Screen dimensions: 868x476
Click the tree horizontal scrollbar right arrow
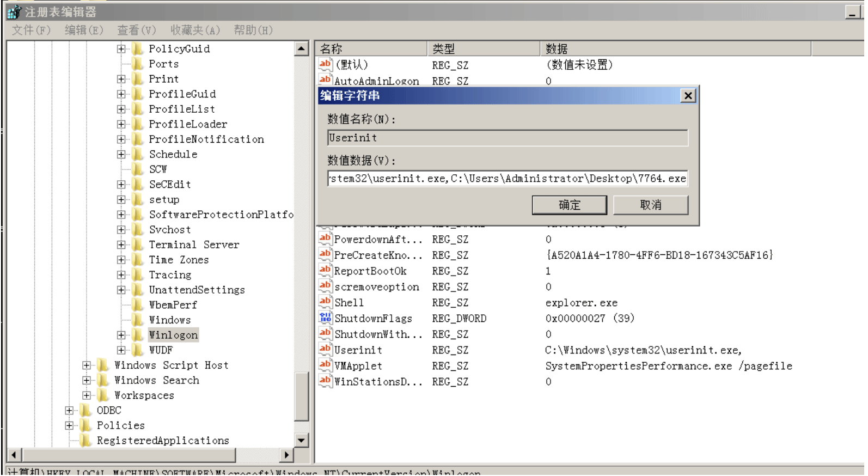click(286, 455)
